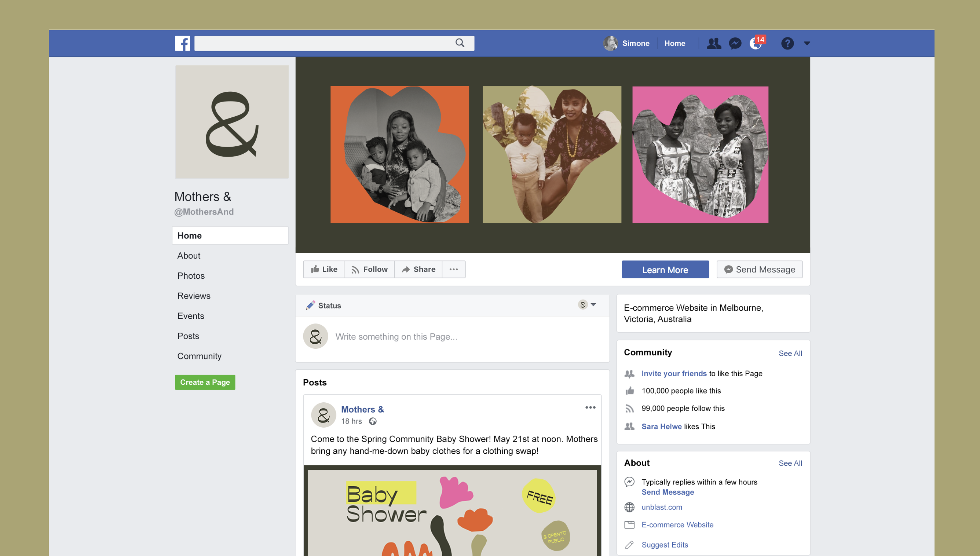Image resolution: width=980 pixels, height=556 pixels.
Task: Open the Baby Shower post image
Action: click(x=452, y=510)
